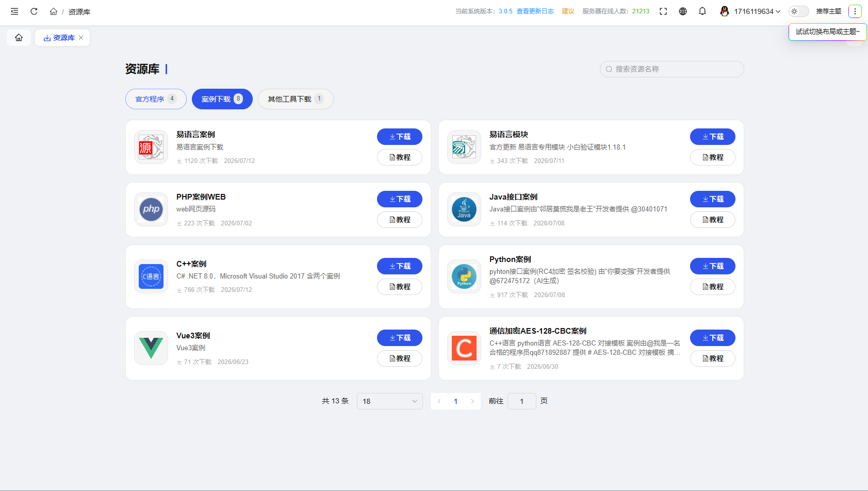Image resolution: width=868 pixels, height=491 pixels.
Task: Download 通信加密AES-128-CBC案例
Action: point(713,338)
